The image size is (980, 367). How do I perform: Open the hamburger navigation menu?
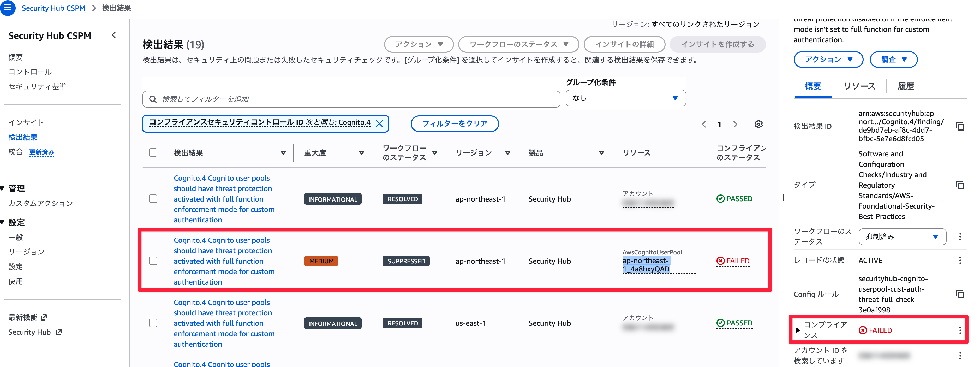8,8
